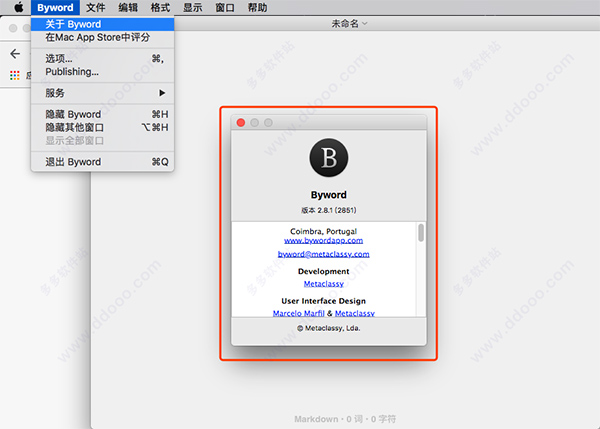Select Publishing... menu entry
The height and width of the screenshot is (429, 600).
[103, 72]
